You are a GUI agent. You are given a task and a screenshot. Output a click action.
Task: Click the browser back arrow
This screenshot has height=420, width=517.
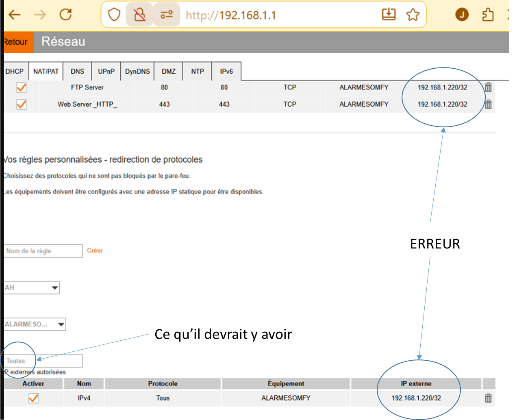tap(15, 15)
